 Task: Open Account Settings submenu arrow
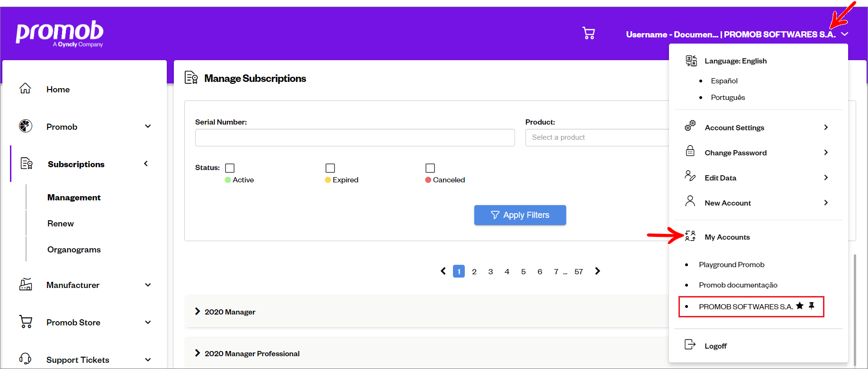826,127
